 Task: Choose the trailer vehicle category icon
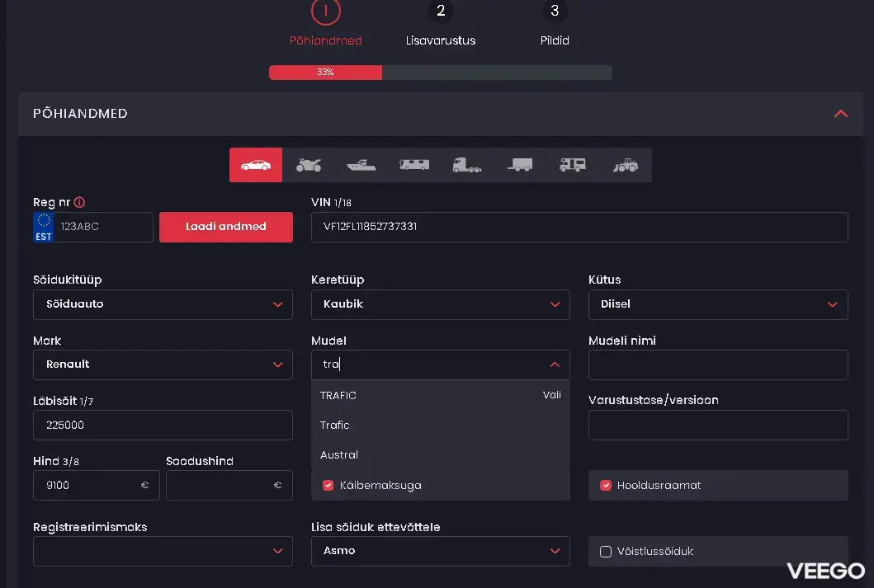click(519, 165)
